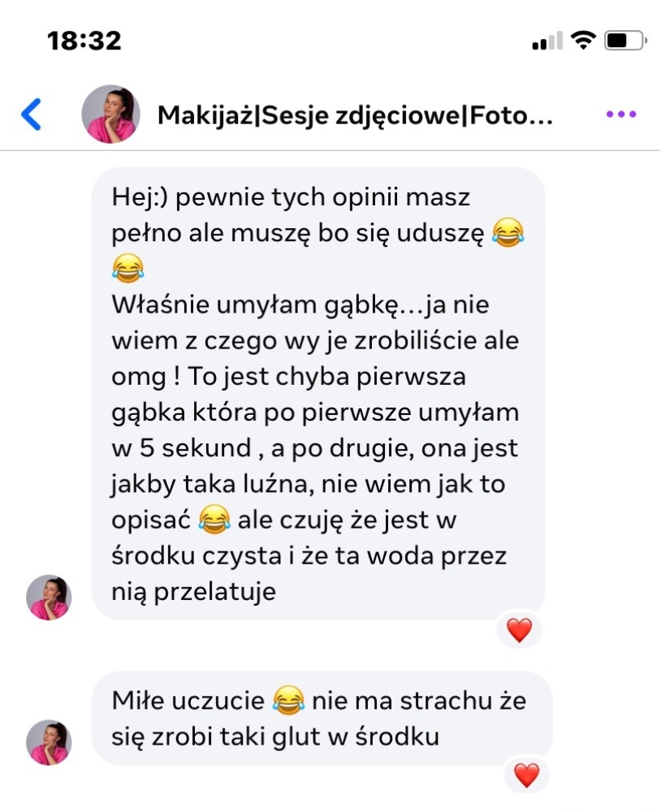Tap the battery indicator in status bar
Viewport: 661px width, 812px height.
tap(626, 41)
